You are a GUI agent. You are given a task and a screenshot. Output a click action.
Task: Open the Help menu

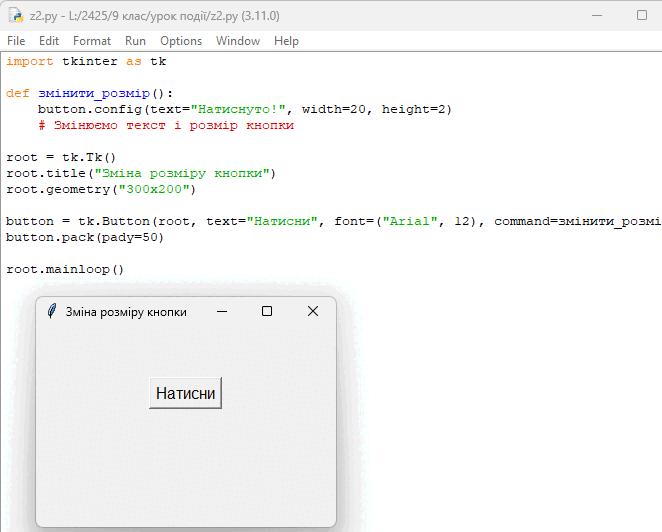click(286, 41)
